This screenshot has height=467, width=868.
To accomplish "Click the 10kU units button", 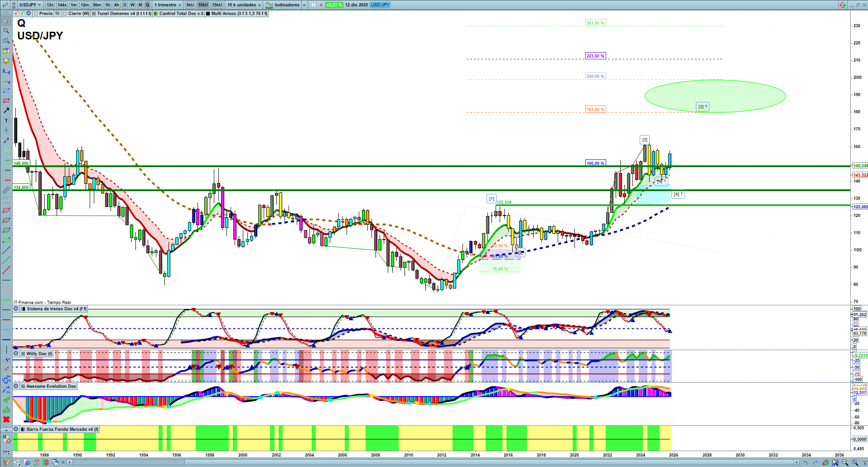I will point(203,5).
